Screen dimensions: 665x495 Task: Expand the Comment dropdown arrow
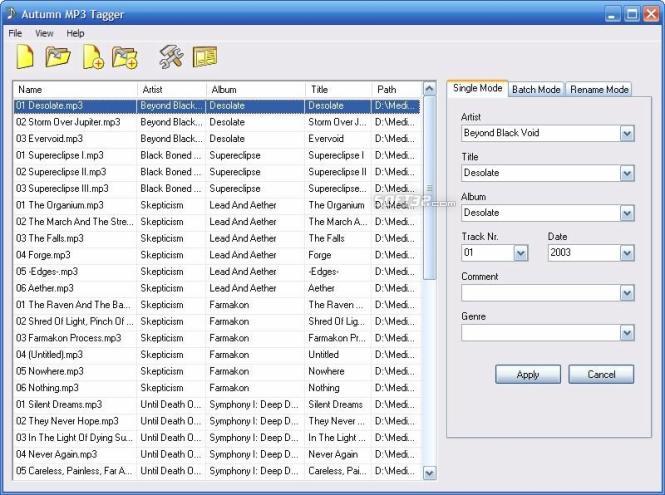click(627, 293)
